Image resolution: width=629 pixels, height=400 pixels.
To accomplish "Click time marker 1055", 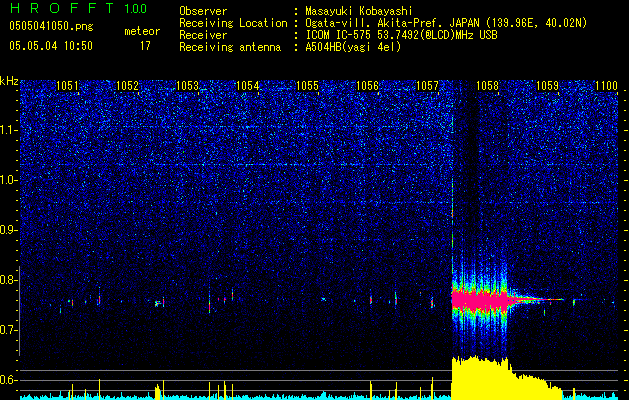I will (307, 86).
